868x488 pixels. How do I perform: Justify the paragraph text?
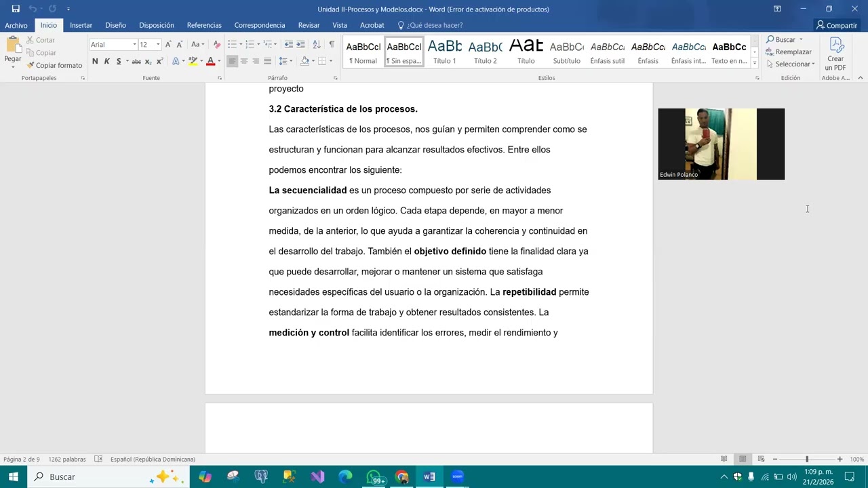coord(267,61)
